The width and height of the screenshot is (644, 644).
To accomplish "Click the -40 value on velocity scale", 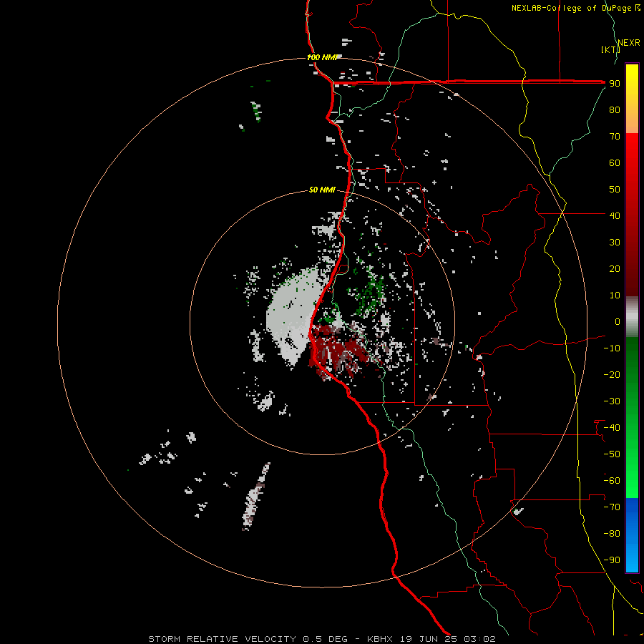I will point(612,428).
